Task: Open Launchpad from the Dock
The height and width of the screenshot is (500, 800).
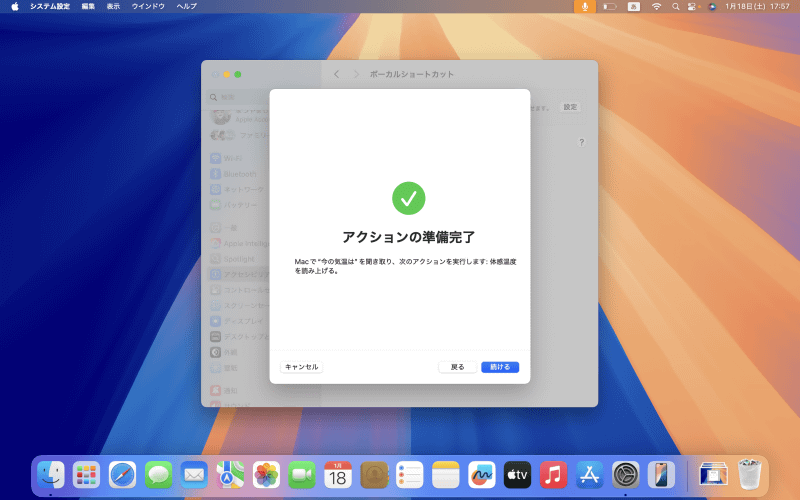Action: [86, 475]
